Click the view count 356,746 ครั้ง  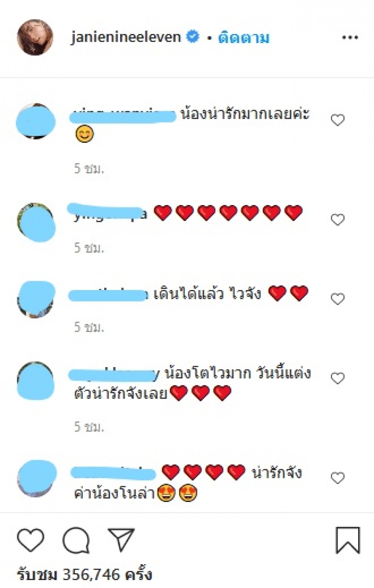tap(85, 574)
